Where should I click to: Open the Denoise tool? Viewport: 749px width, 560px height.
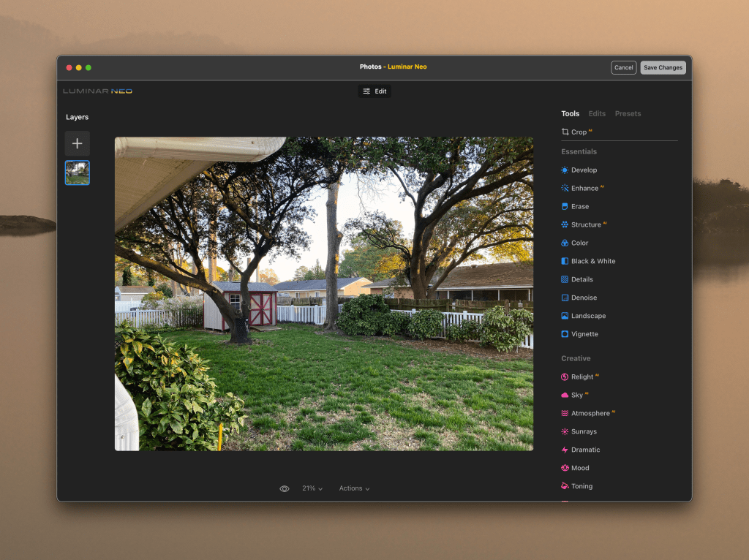[x=584, y=298]
